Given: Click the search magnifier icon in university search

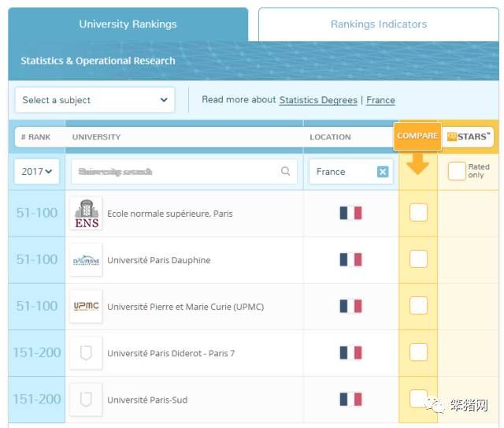Looking at the screenshot, I should (286, 172).
